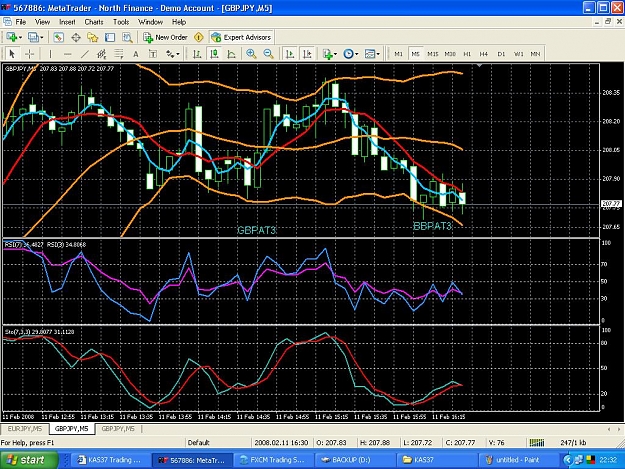Toggle the Navigator folder-star icon
This screenshot has height=469, width=625.
tap(93, 37)
